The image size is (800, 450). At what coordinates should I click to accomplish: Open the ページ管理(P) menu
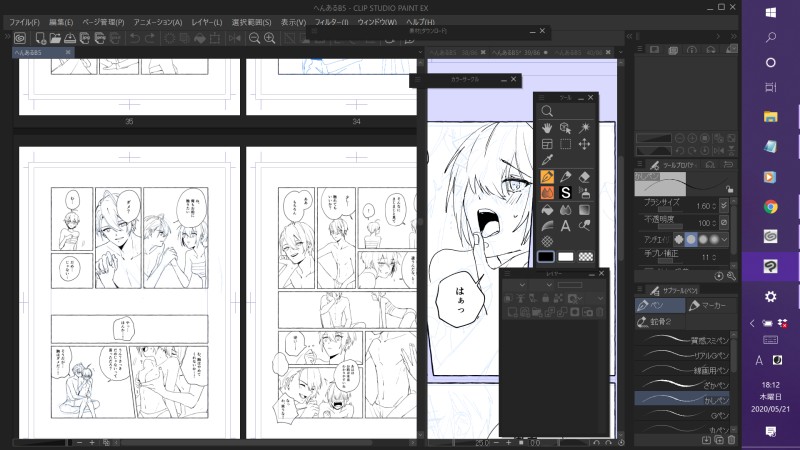click(x=103, y=22)
